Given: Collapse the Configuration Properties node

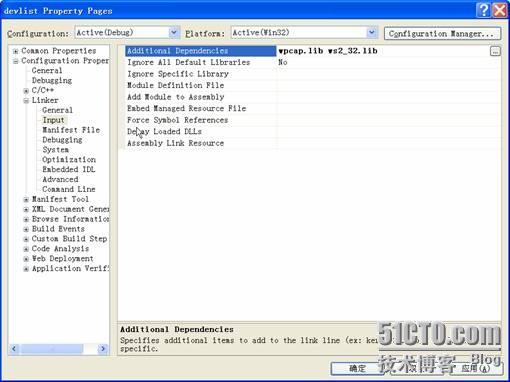Looking at the screenshot, I should [15, 61].
